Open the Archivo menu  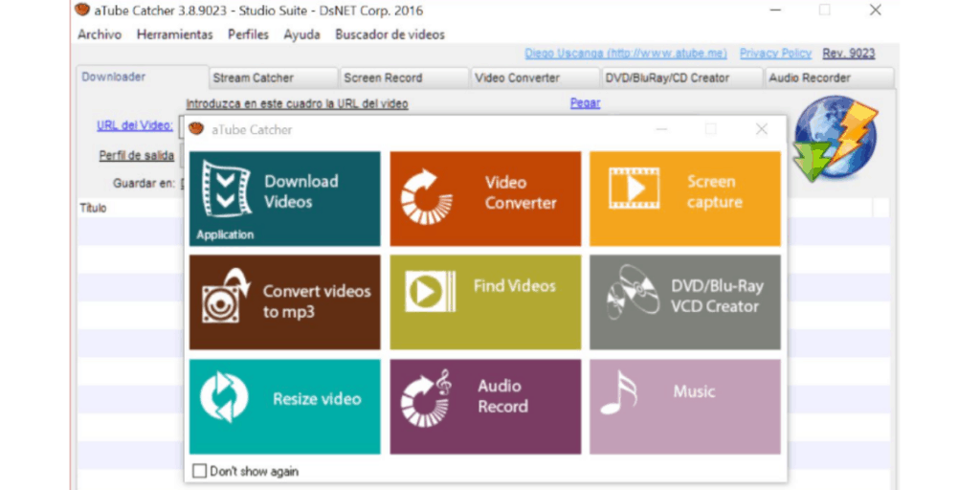[x=100, y=35]
